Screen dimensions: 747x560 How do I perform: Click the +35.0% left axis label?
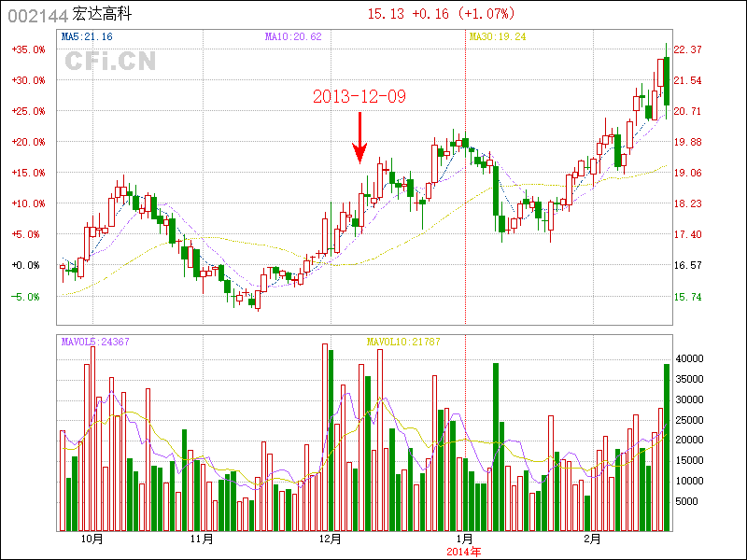27,49
